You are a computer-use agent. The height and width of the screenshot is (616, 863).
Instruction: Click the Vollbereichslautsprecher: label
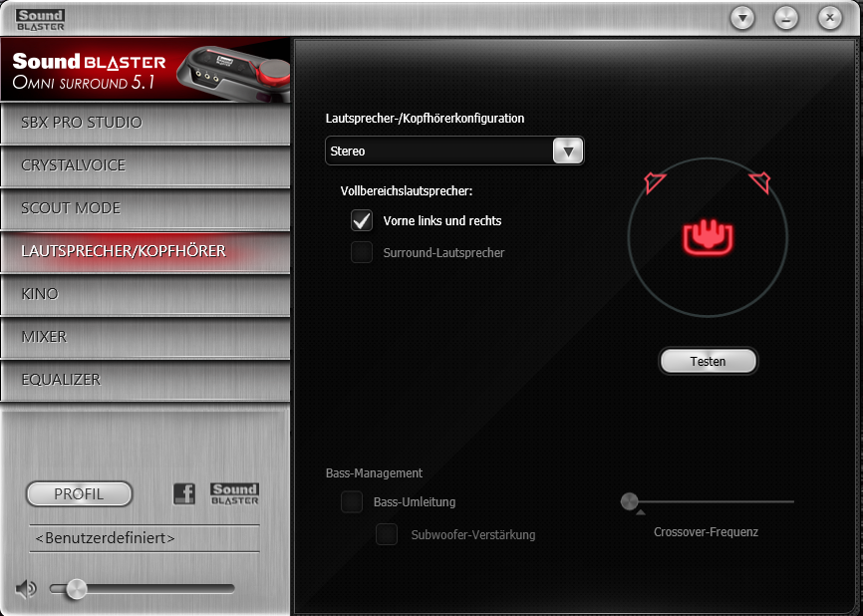coord(407,191)
